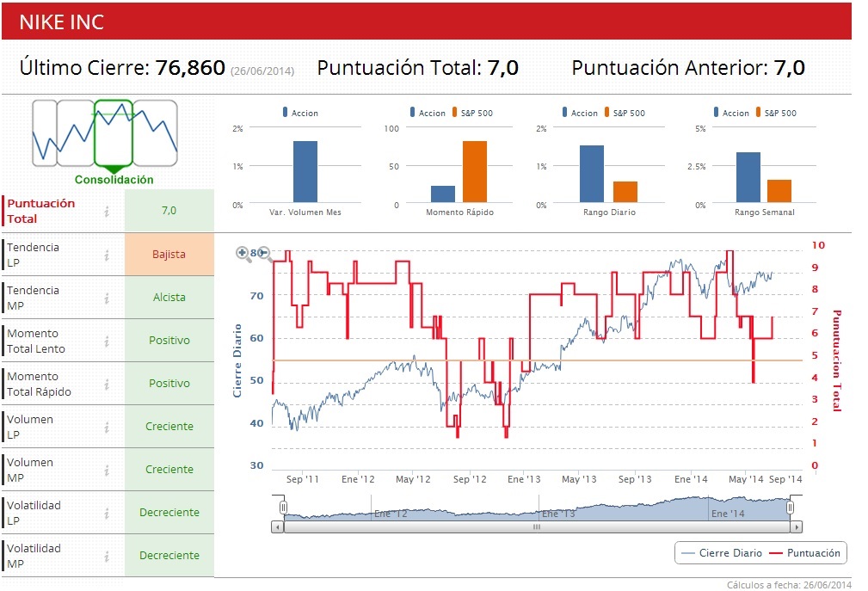The image size is (868, 591).
Task: Click the right handle of the range navigator
Action: (x=791, y=508)
